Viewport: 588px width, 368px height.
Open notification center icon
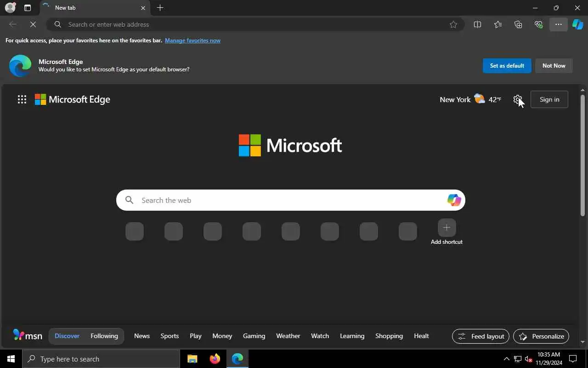click(573, 359)
